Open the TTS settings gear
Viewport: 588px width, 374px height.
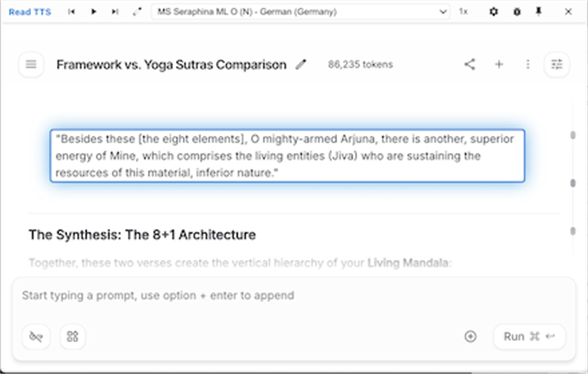(494, 12)
